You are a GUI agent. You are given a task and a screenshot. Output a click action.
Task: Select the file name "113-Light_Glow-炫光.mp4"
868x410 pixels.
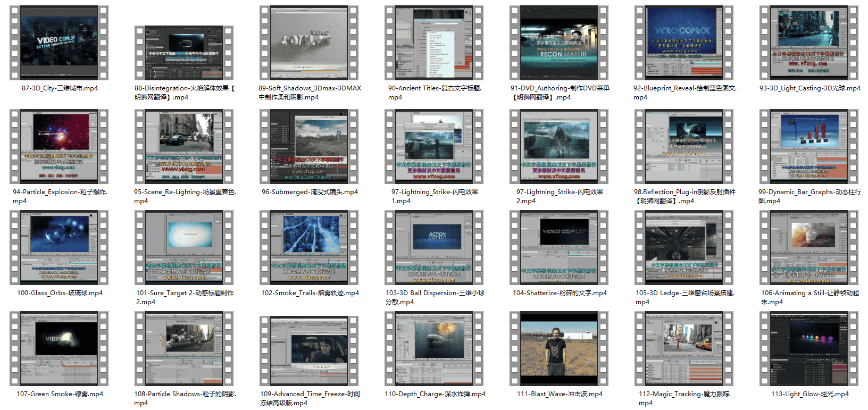(809, 394)
